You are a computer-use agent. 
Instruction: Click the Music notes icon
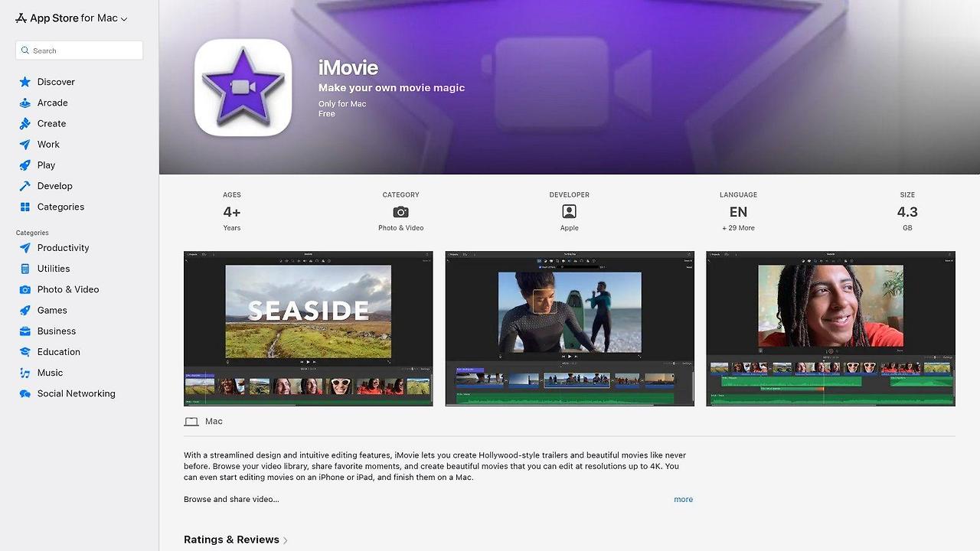tap(25, 373)
